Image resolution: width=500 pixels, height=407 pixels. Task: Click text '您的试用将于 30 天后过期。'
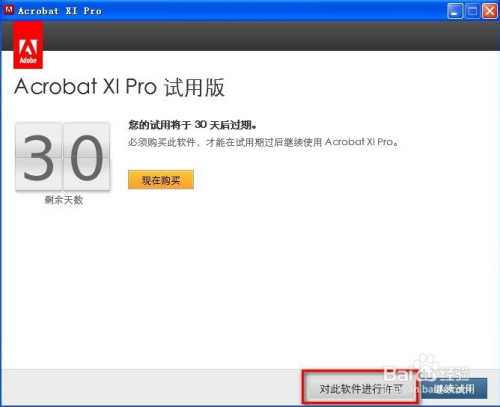point(192,125)
